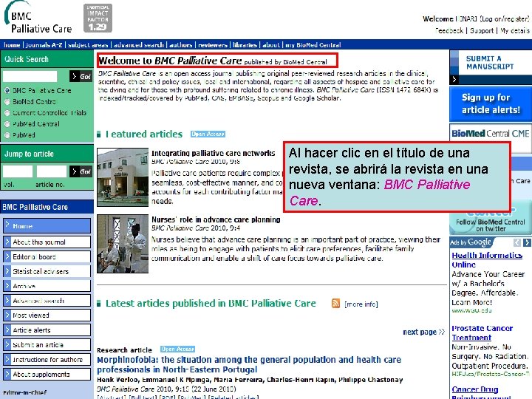The width and height of the screenshot is (532, 399).
Task: Click the Quick Search Go button
Action: pyautogui.click(x=81, y=76)
